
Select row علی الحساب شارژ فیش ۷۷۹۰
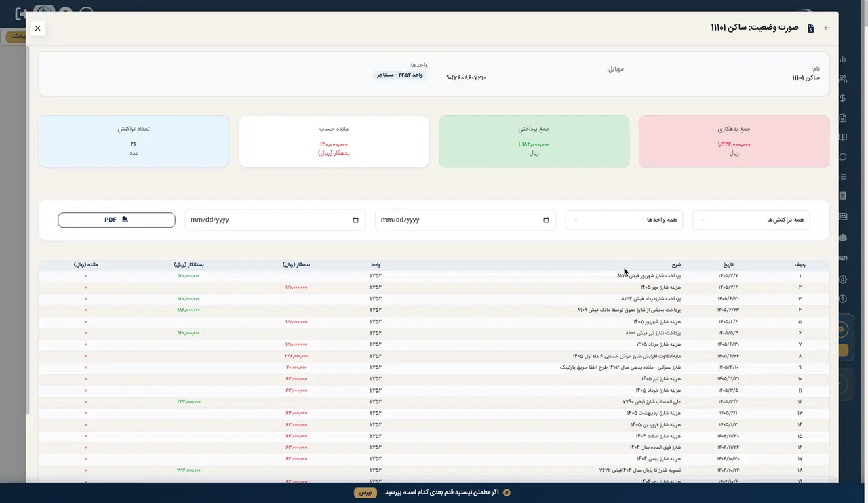(x=434, y=402)
